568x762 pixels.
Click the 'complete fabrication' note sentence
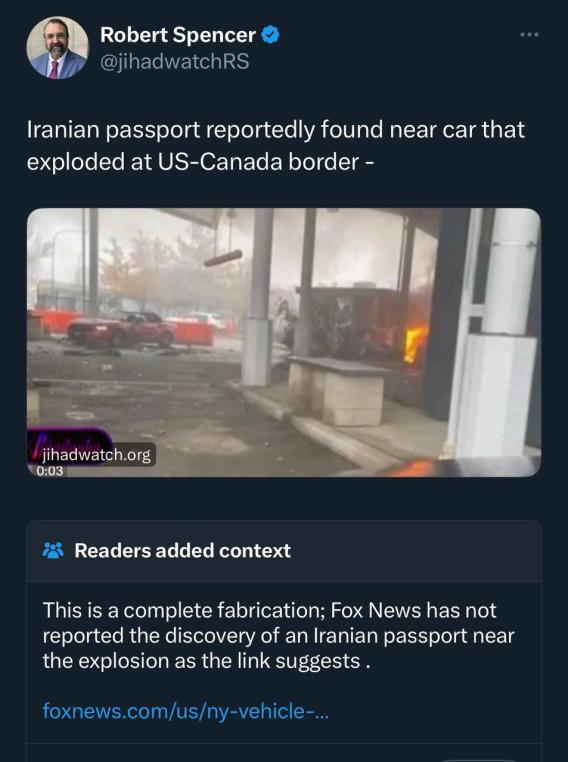(x=270, y=610)
